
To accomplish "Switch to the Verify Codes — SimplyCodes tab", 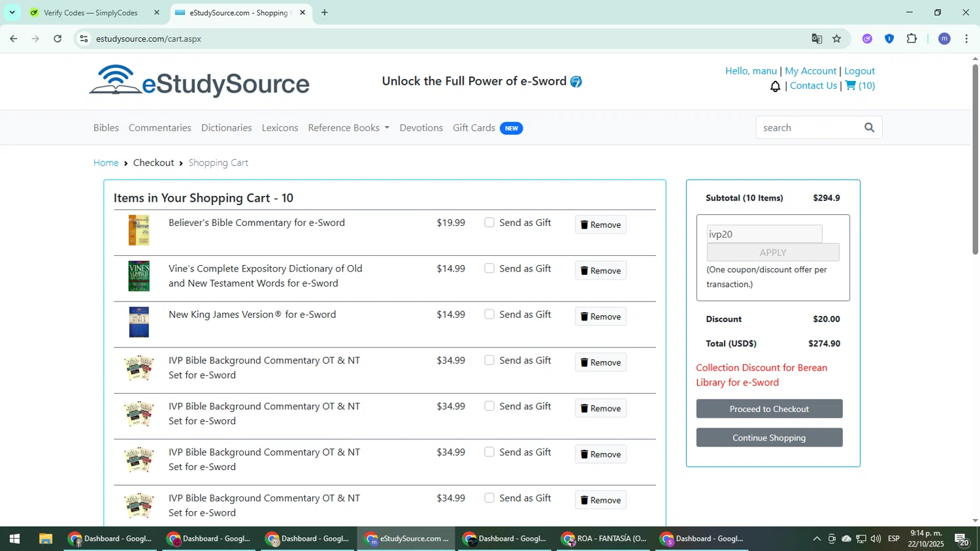I will 90,12.
